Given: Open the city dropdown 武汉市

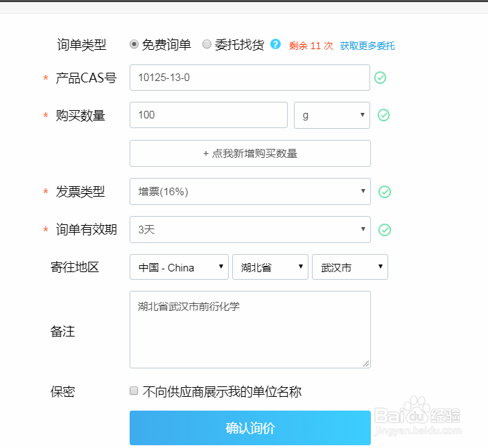Looking at the screenshot, I should click(x=350, y=267).
